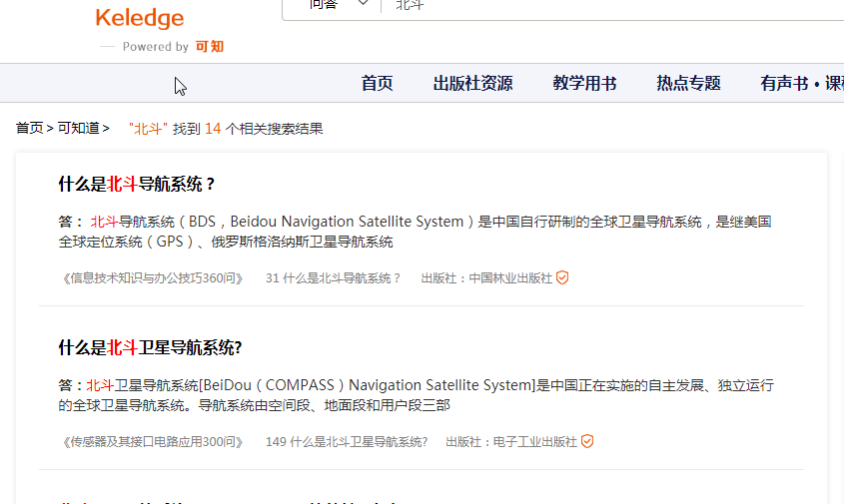Go to the 首页 navigation tab
Viewport: 844px width, 504px height.
point(377,84)
